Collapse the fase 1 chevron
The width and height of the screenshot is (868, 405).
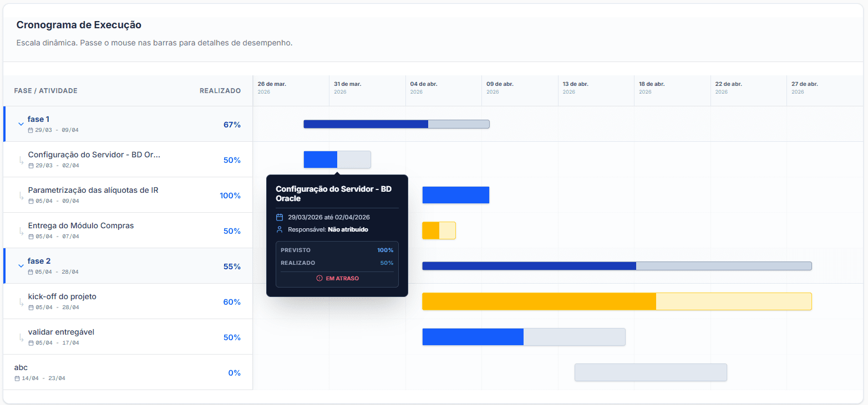pyautogui.click(x=21, y=124)
